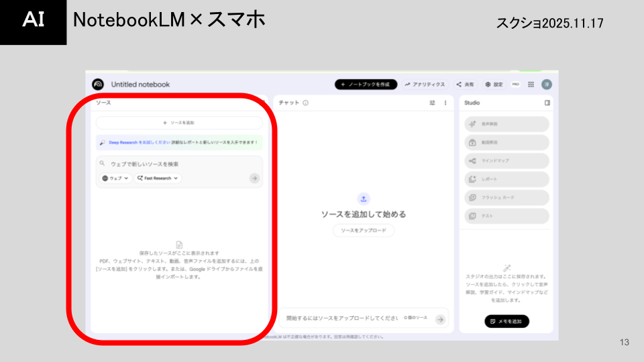
Task: Click the blue upload icon in chat
Action: tap(364, 198)
